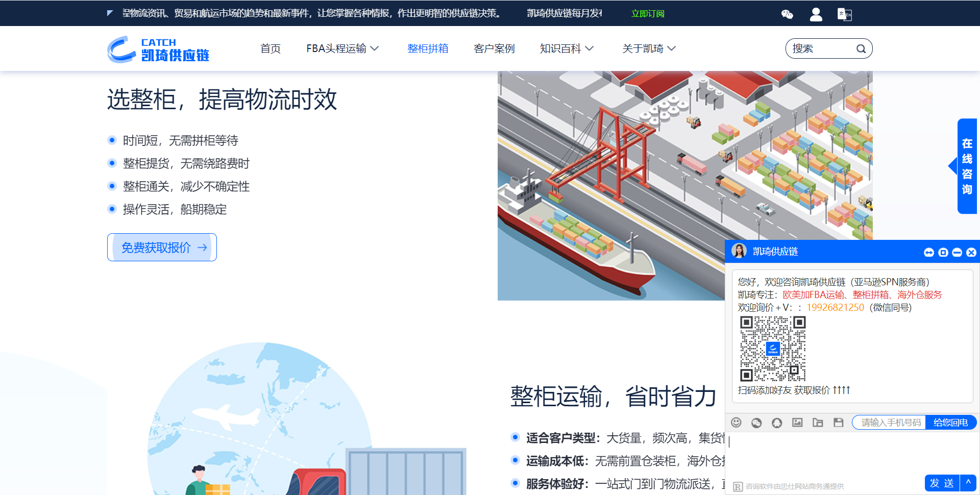Open the emoji picker in the chat
This screenshot has width=980, height=495.
[736, 422]
